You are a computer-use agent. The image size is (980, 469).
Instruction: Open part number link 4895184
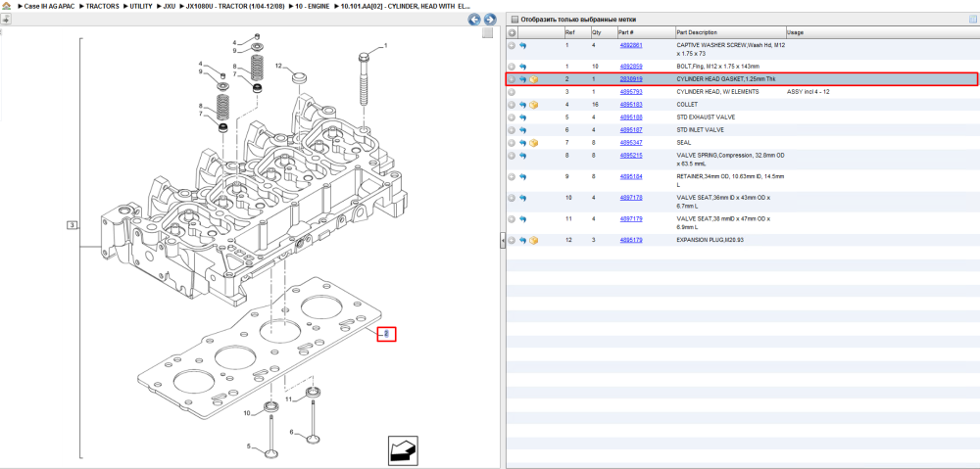pos(630,177)
